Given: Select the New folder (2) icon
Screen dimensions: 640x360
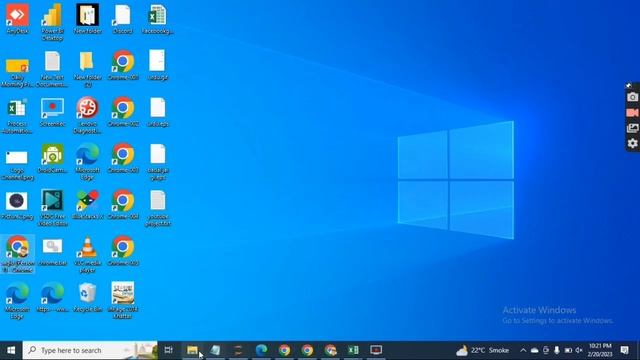Looking at the screenshot, I should (87, 69).
